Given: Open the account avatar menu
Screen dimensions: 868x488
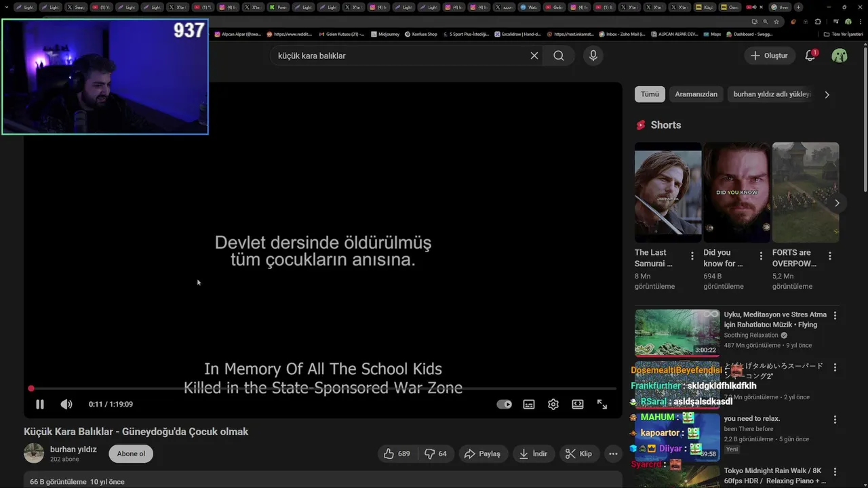Looking at the screenshot, I should 840,56.
